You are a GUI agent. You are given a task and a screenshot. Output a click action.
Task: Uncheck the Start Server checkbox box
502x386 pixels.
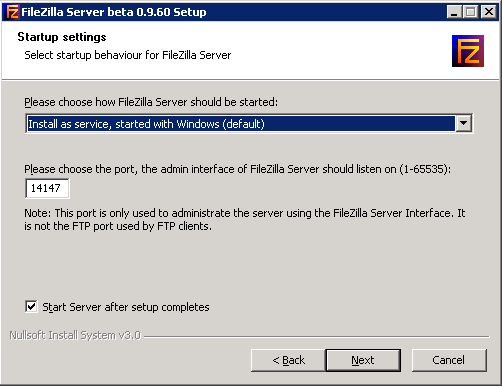pos(31,306)
